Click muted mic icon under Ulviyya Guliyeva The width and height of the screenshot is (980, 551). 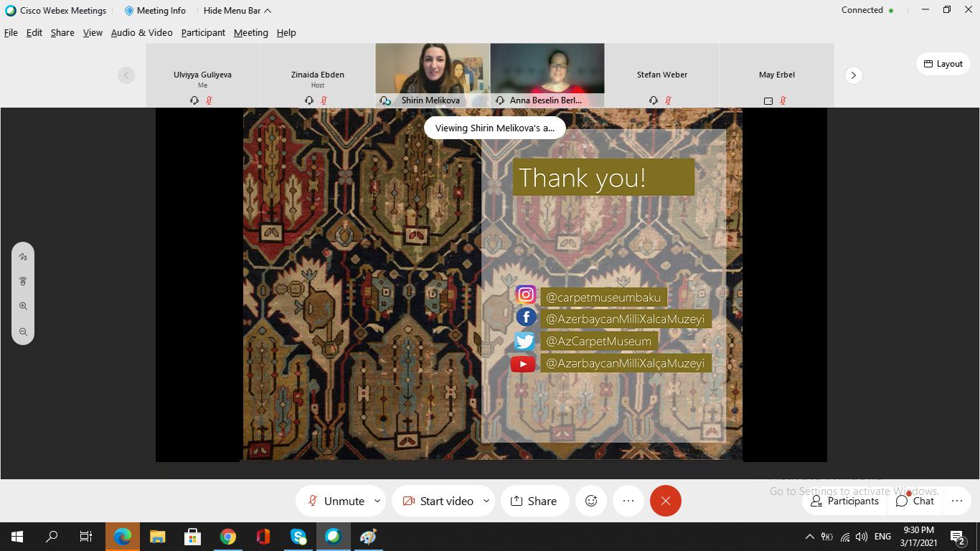pyautogui.click(x=209, y=100)
